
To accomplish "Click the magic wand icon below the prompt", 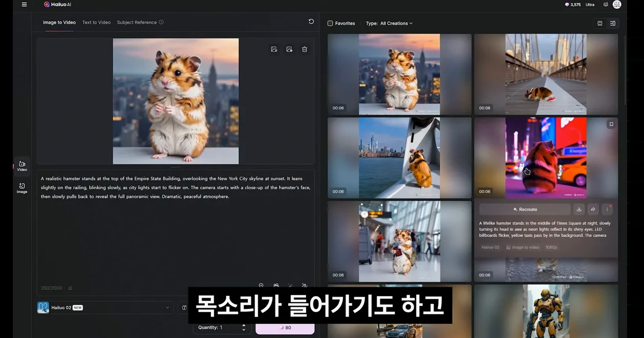I will [x=290, y=286].
